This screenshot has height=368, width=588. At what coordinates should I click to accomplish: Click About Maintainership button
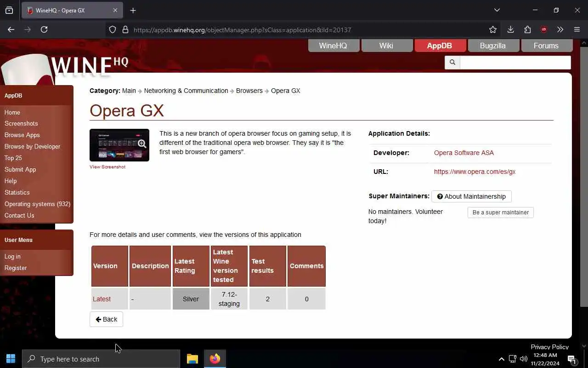471,196
